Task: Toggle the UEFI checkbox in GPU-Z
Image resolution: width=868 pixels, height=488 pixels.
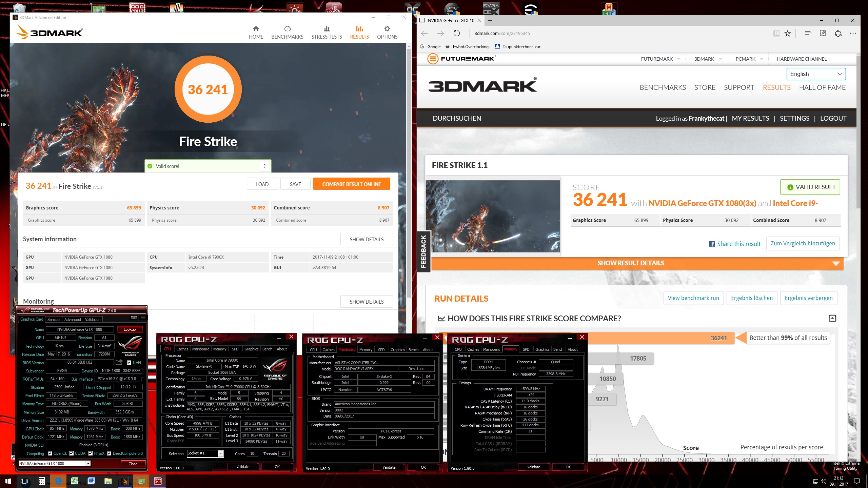Action: (129, 363)
